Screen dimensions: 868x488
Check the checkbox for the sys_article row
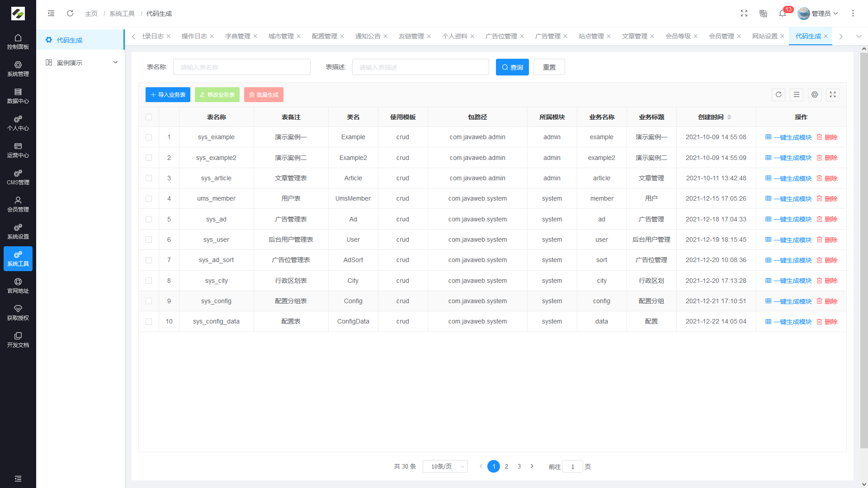coord(149,178)
